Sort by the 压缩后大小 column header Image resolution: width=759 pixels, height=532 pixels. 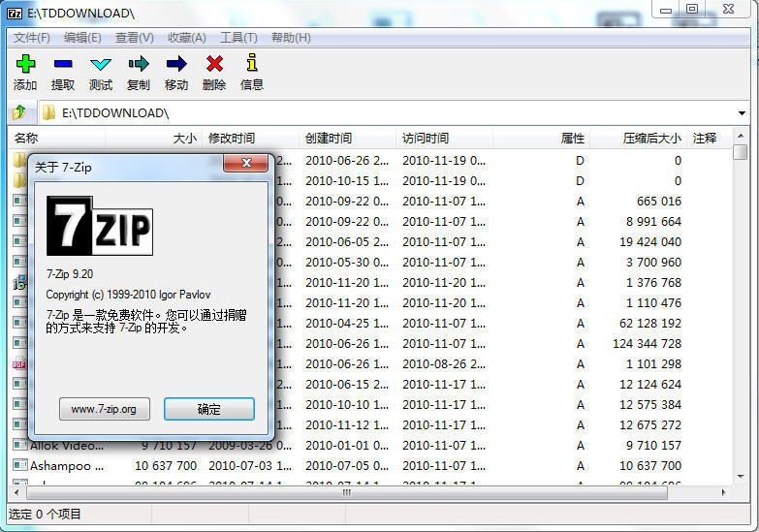651,139
